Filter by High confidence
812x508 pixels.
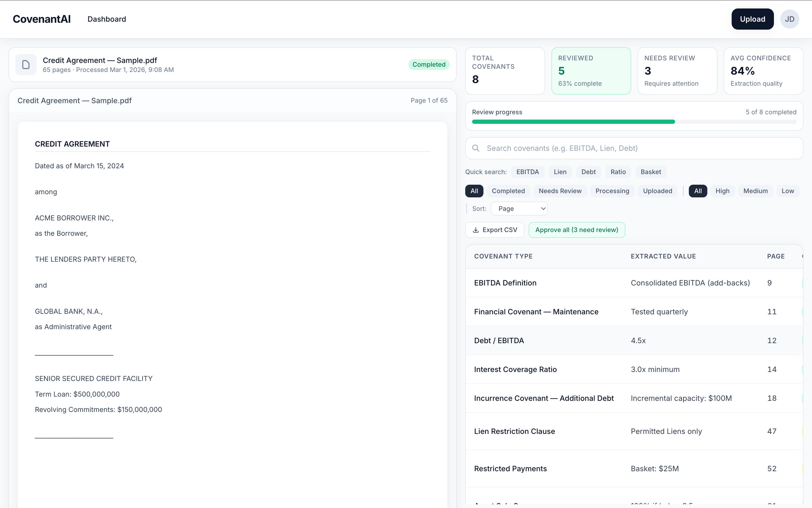pos(722,191)
